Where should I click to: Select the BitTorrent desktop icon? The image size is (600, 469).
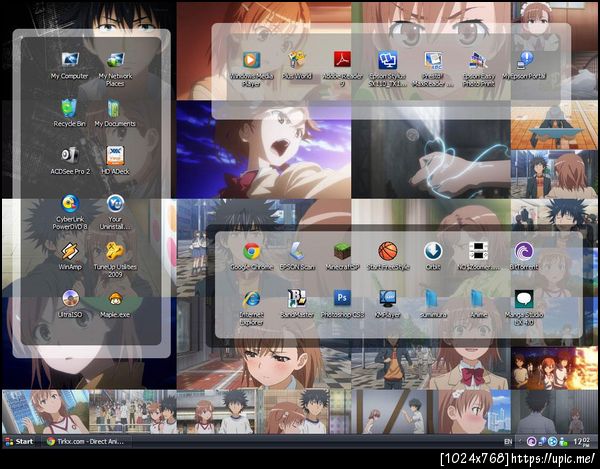[x=524, y=251]
